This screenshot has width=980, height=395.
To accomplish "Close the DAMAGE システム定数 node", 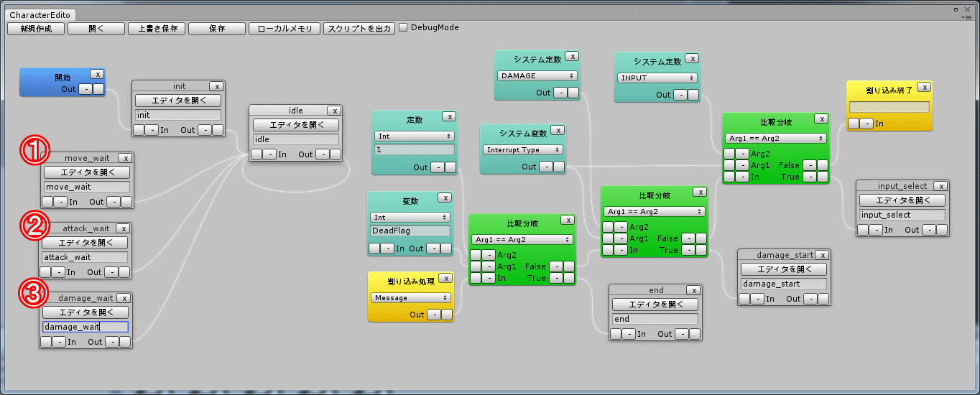I will 572,56.
